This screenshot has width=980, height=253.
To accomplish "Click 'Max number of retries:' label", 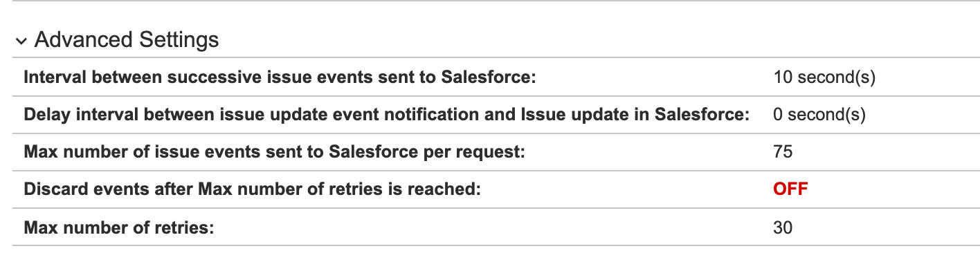I will [119, 227].
